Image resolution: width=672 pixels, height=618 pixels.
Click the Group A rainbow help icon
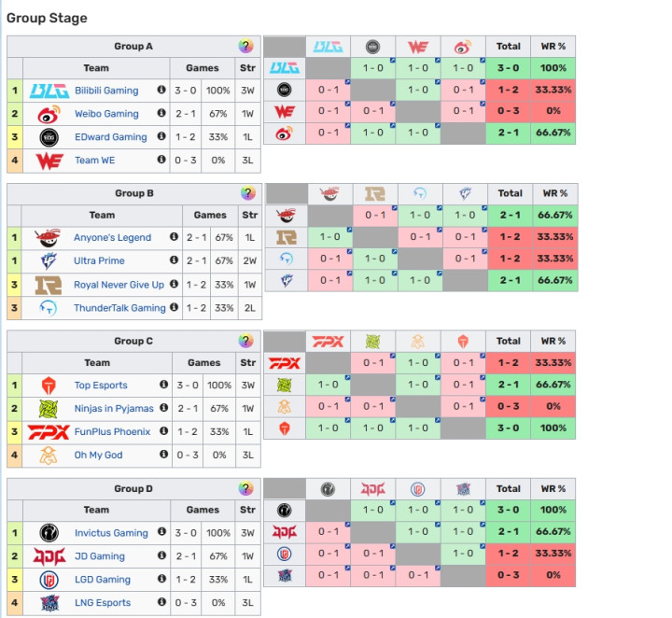[246, 46]
